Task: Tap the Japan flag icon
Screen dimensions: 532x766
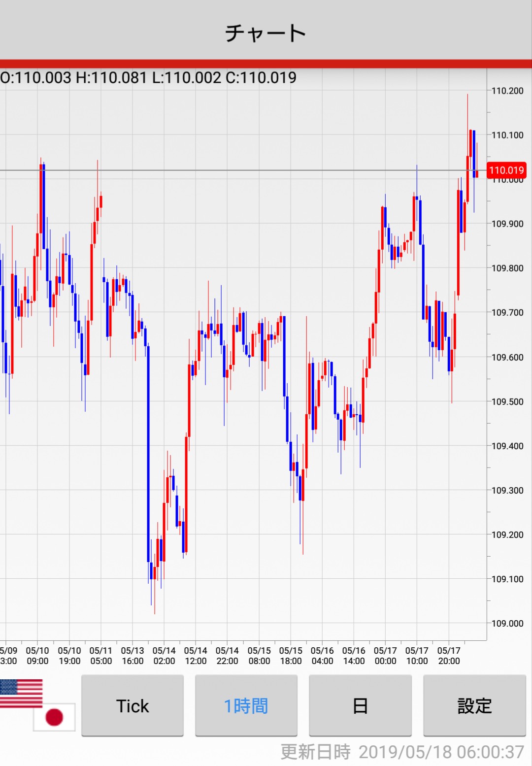Action: tap(54, 717)
